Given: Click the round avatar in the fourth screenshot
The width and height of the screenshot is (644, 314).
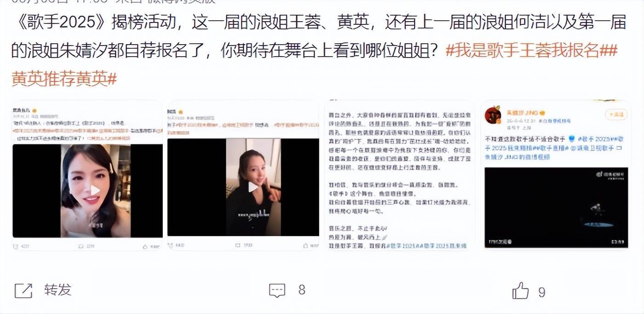Looking at the screenshot, I should click(x=493, y=115).
